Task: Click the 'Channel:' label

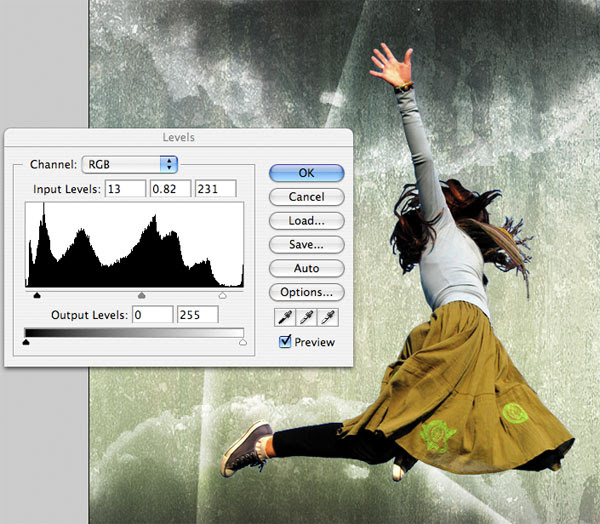Action: click(x=53, y=165)
